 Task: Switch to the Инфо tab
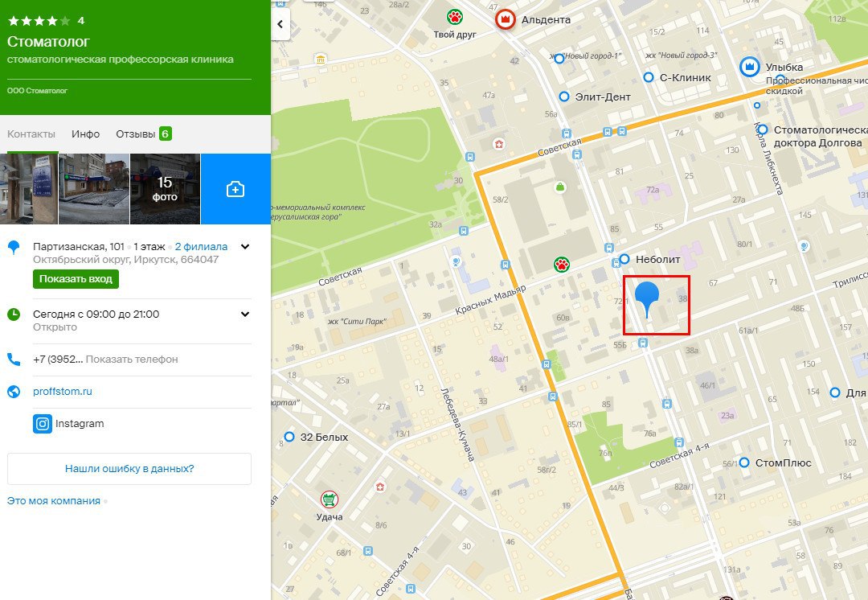(85, 134)
